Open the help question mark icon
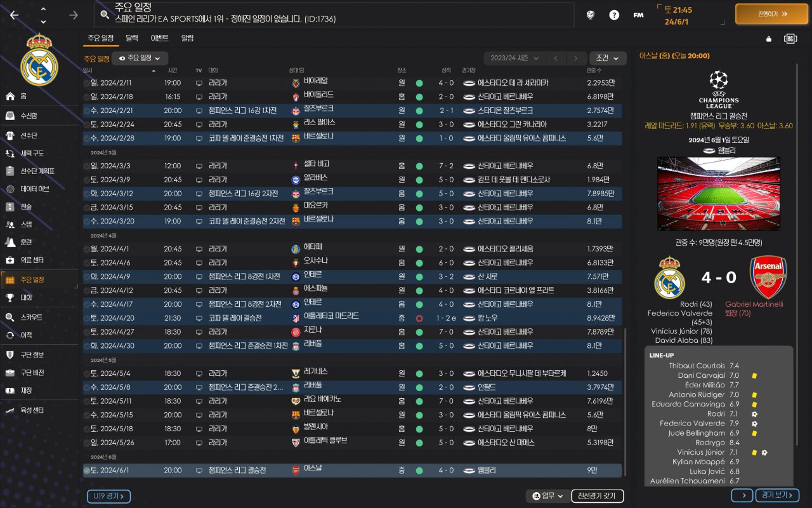 (x=614, y=15)
